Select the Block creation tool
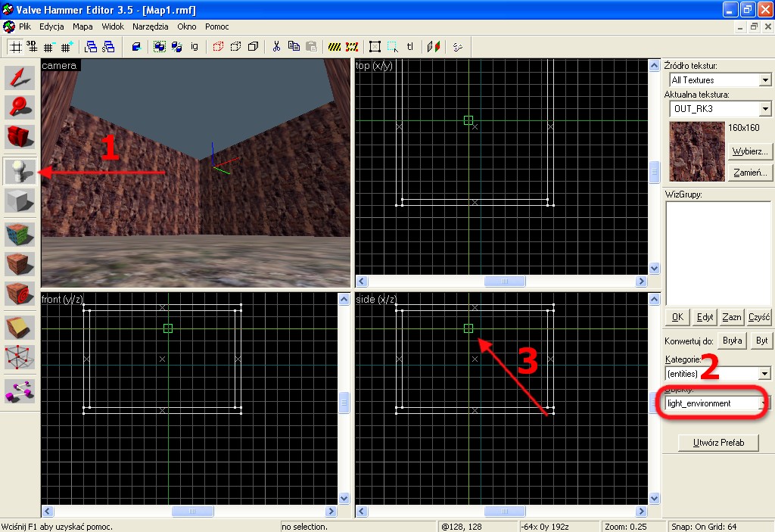Image resolution: width=775 pixels, height=532 pixels. pyautogui.click(x=20, y=201)
